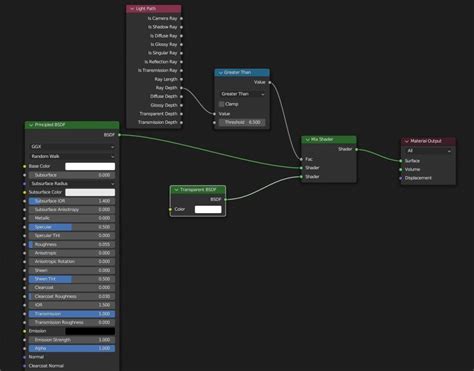
Task: Click the IOR 1.500 field
Action: point(72,305)
